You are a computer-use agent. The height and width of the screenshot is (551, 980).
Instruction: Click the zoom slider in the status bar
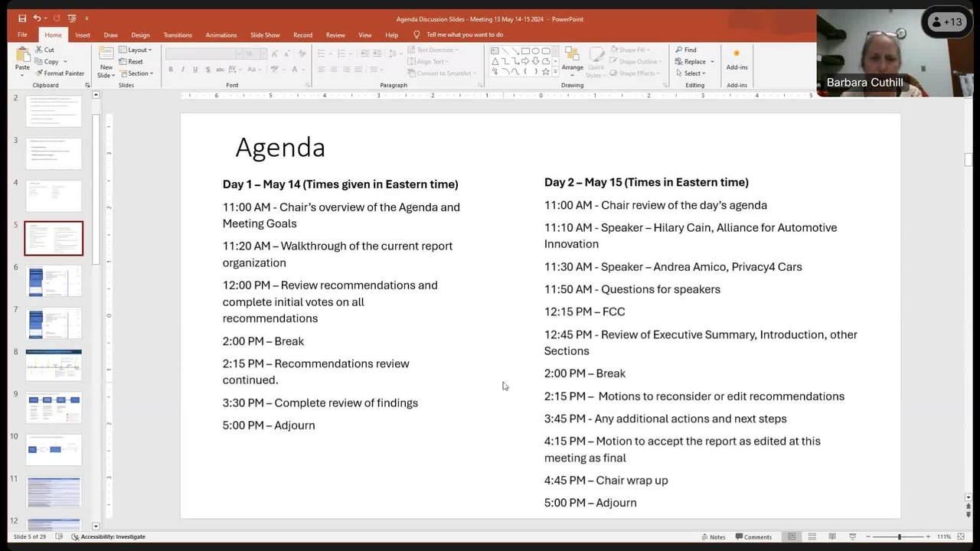tap(899, 536)
